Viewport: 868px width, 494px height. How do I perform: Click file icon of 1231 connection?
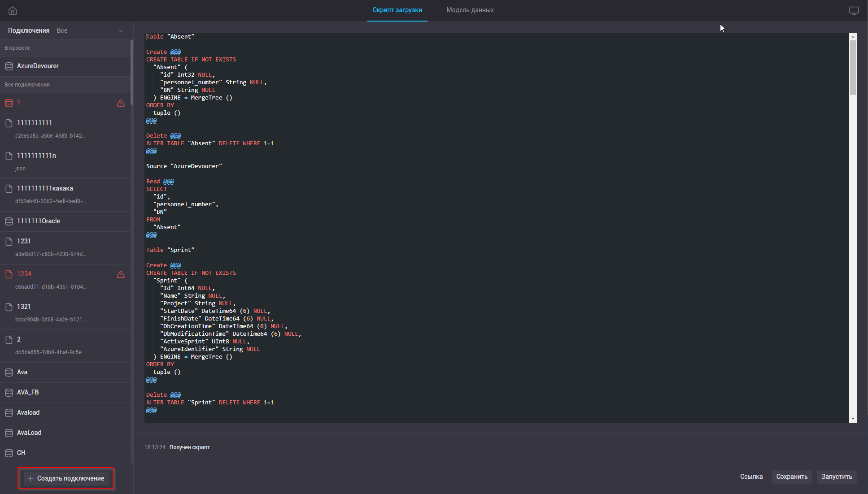point(9,242)
